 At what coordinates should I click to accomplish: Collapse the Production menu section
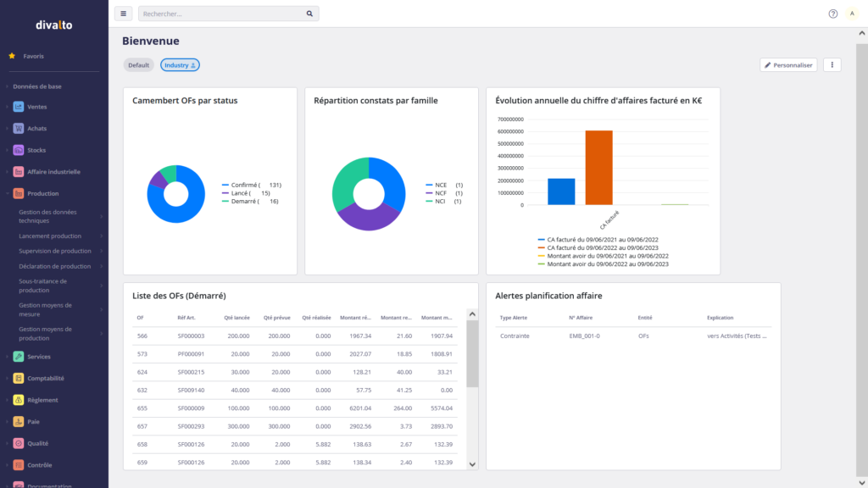[44, 193]
